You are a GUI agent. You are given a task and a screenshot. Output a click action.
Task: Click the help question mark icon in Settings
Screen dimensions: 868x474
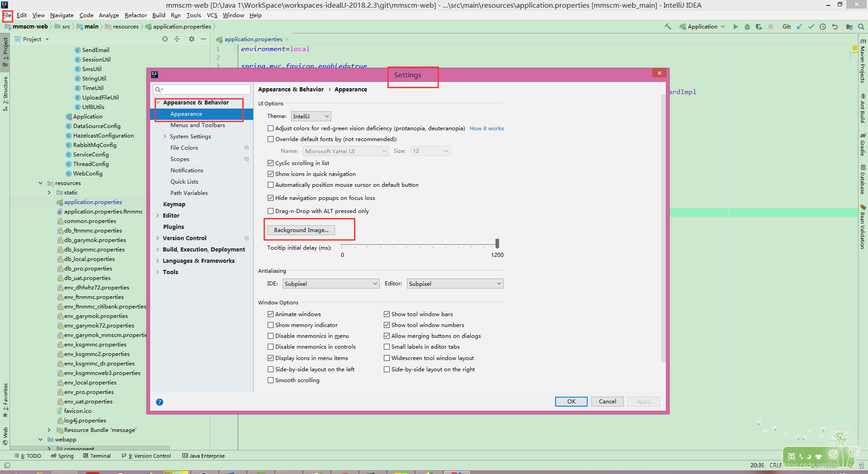[160, 402]
